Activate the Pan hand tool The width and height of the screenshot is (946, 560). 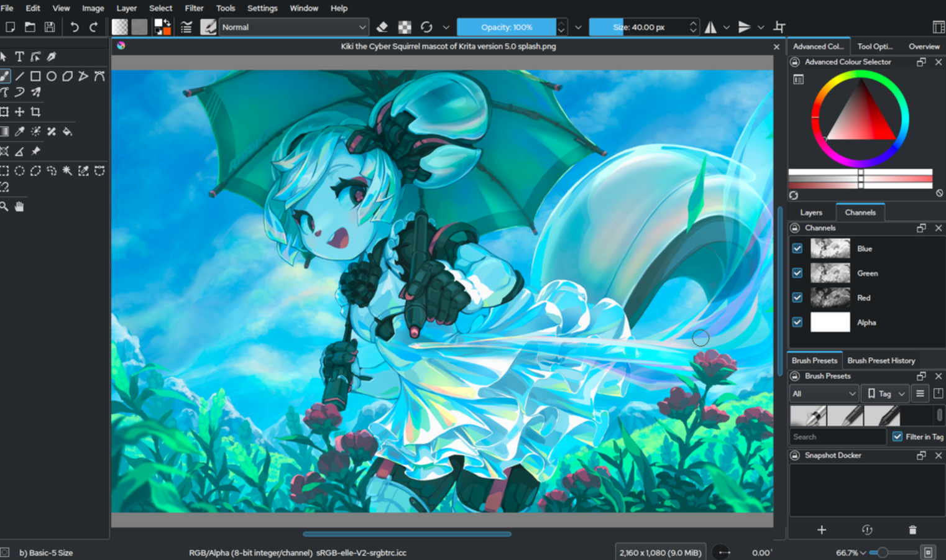click(19, 206)
